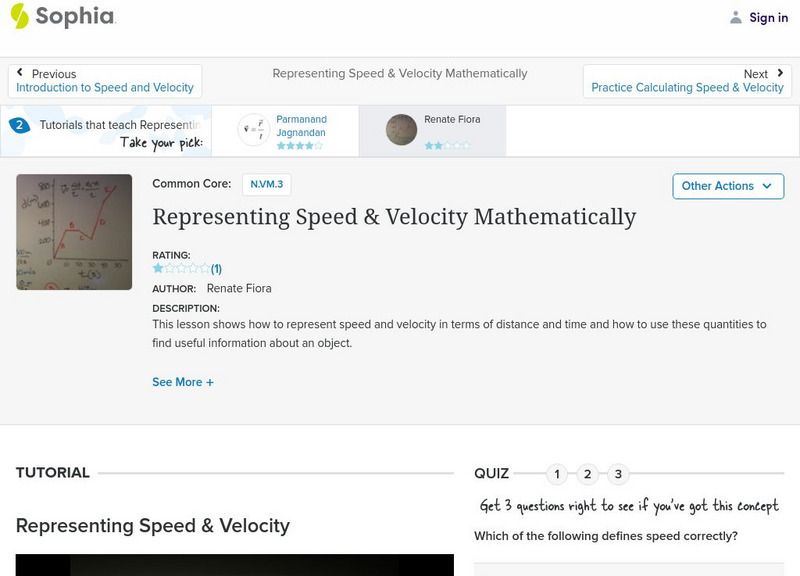Image resolution: width=800 pixels, height=576 pixels.
Task: Click the blue tutorials count badge
Action: tap(22, 124)
